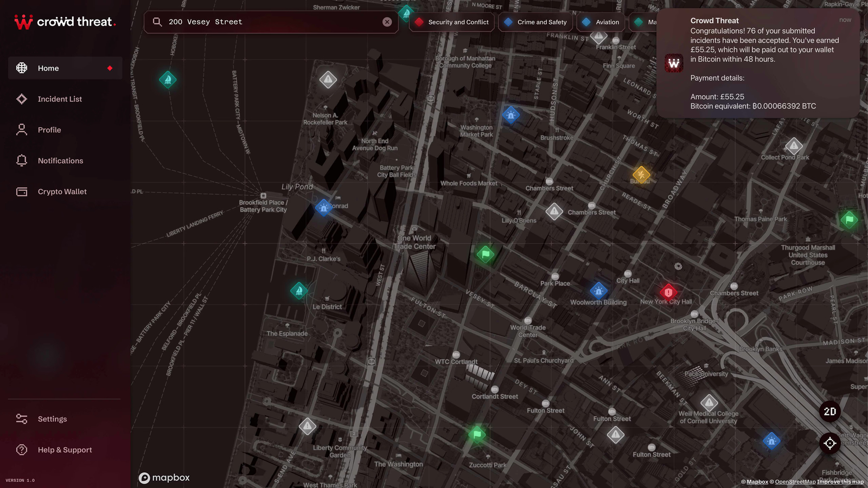
Task: Click the St. Paul's Churchyard label
Action: 544,361
